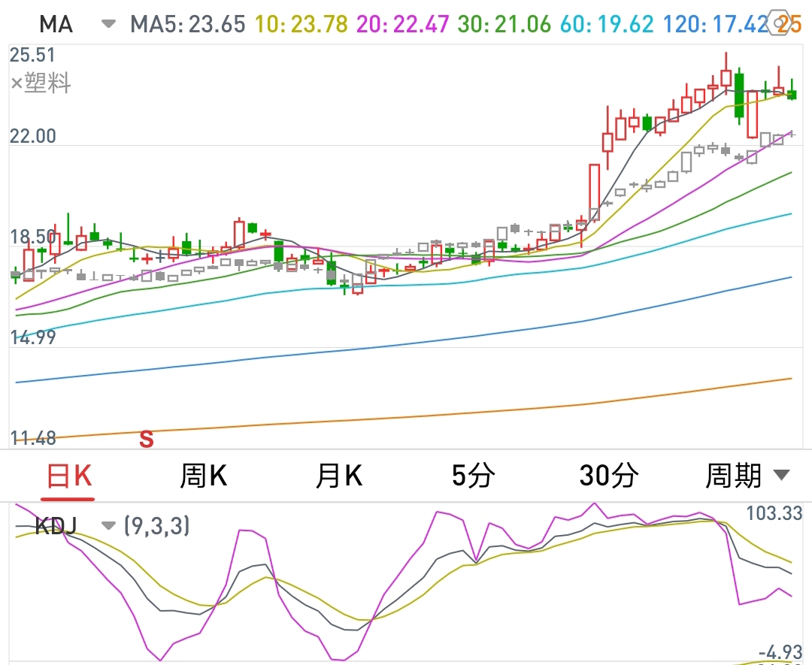Click the 22.00 price axis label
This screenshot has height=665, width=812.
coord(32,136)
